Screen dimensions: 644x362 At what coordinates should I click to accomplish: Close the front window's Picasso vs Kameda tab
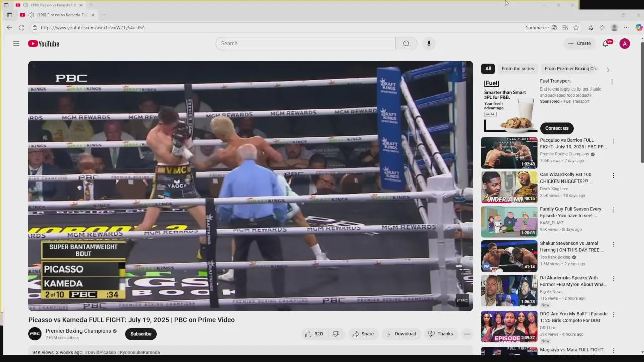point(93,15)
